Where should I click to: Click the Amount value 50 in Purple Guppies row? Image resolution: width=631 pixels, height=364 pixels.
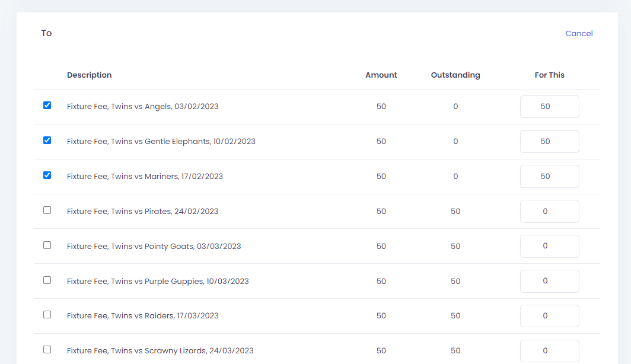[381, 281]
